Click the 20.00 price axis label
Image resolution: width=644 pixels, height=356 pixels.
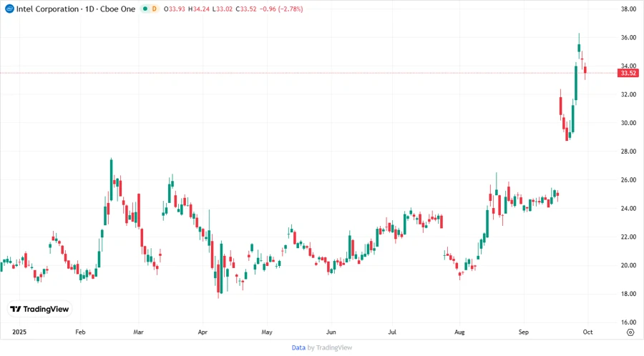(628, 265)
